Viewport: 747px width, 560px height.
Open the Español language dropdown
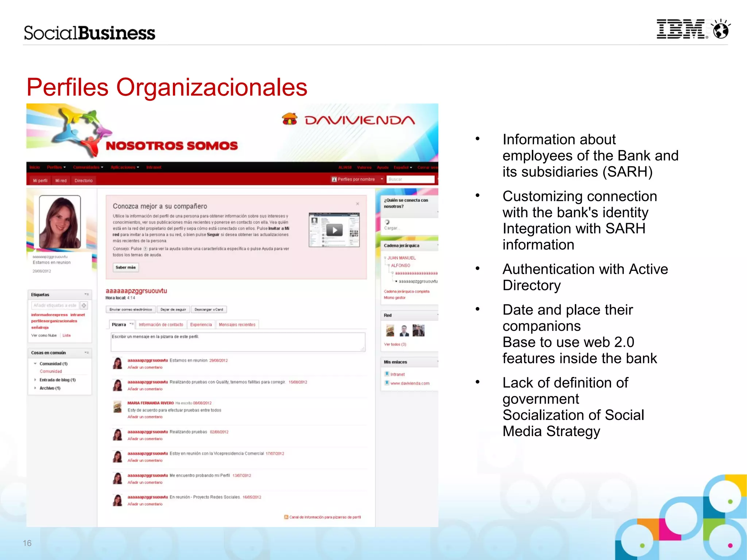[403, 168]
